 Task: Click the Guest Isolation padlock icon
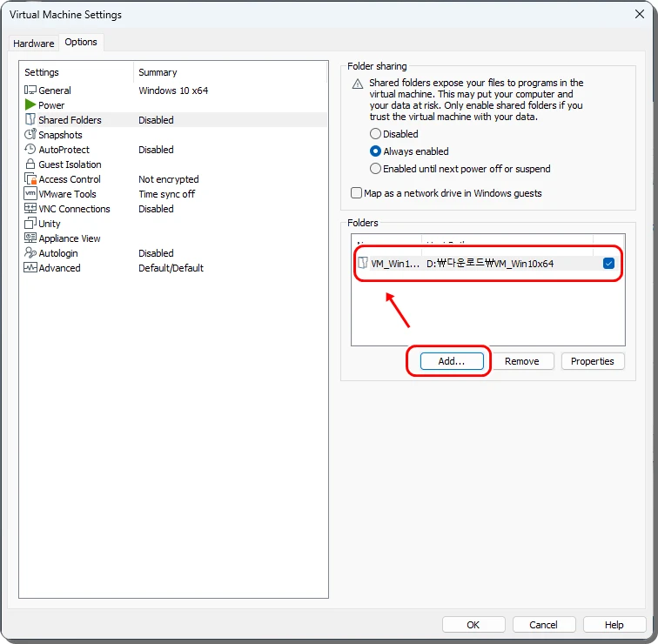point(30,164)
